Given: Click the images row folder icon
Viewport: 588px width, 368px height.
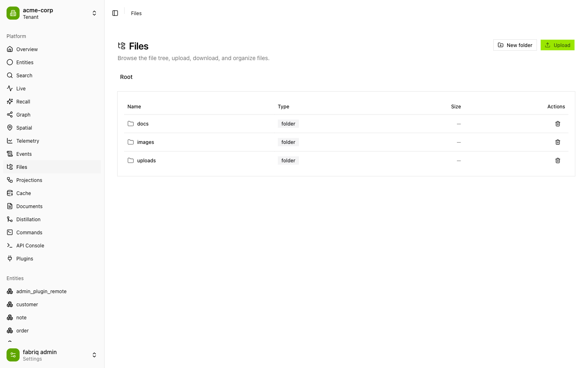Looking at the screenshot, I should coord(131,142).
